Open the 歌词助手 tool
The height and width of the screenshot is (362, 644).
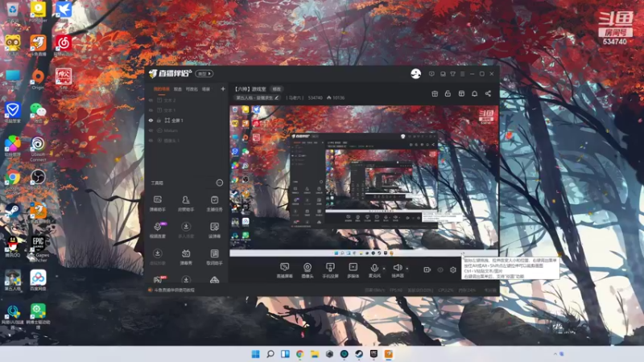[214, 257]
